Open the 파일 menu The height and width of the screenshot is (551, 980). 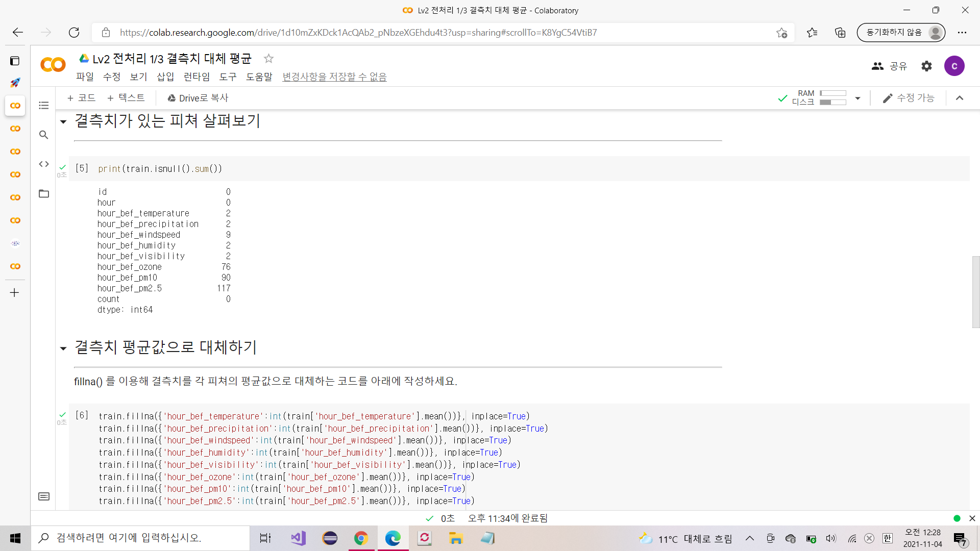85,77
